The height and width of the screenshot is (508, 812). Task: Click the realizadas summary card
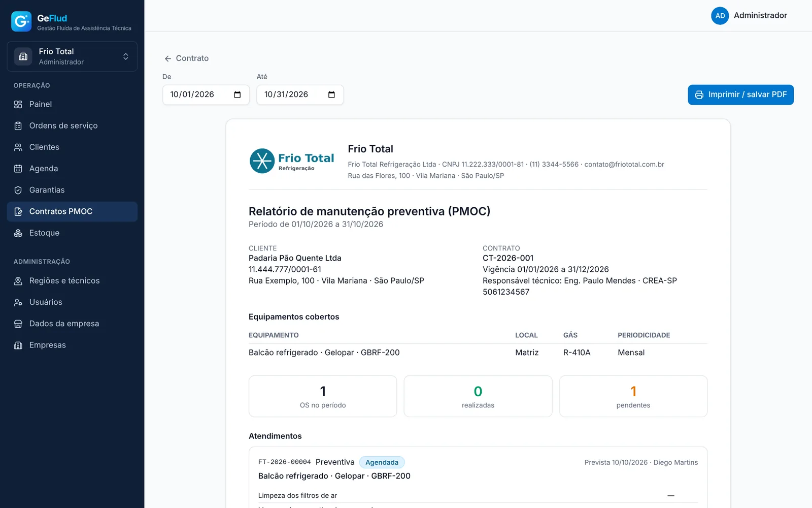[478, 396]
